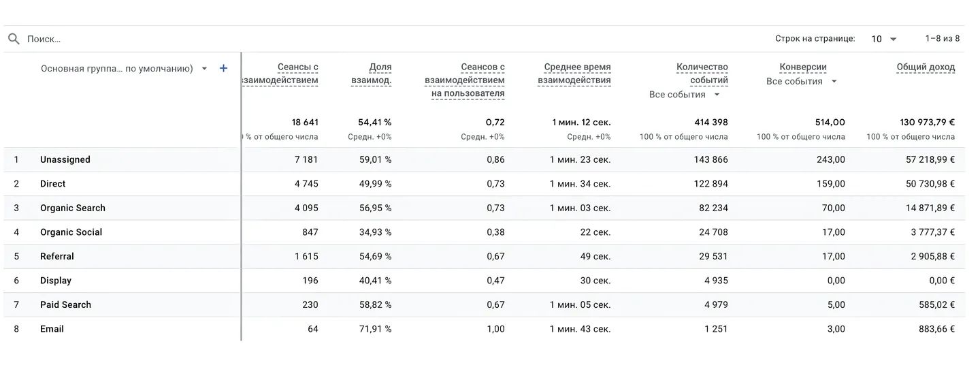The width and height of the screenshot is (980, 378).
Task: Select the Unassigned row
Action: 65,159
